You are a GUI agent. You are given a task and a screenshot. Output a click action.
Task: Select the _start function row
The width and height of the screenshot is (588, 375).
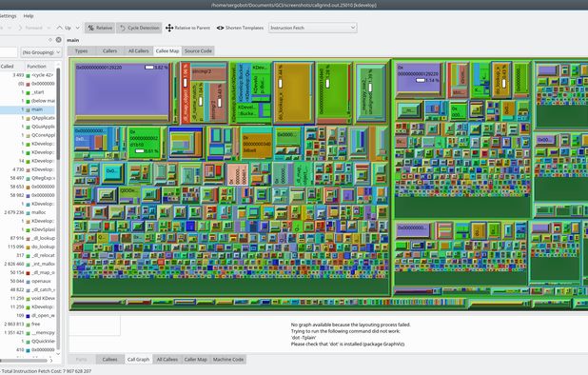coord(28,92)
